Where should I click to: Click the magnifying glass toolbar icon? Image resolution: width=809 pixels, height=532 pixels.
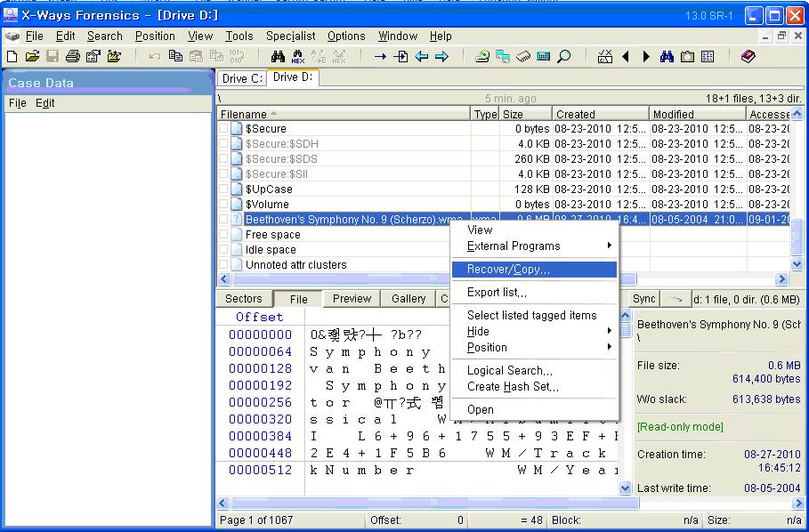coord(564,56)
